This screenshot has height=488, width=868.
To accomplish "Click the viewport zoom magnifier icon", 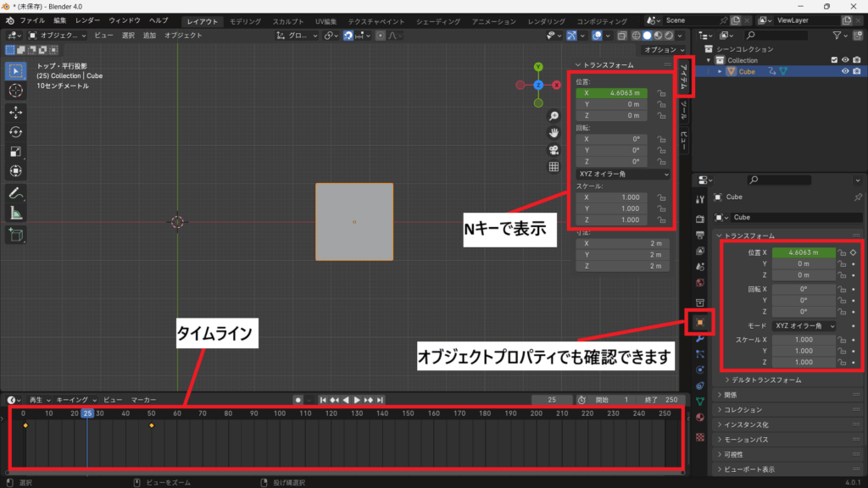I will [x=554, y=116].
